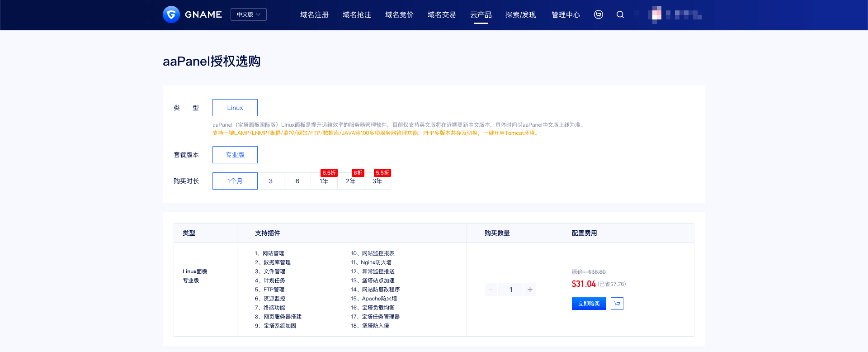
Task: Choose 6 months duration
Action: pos(297,181)
